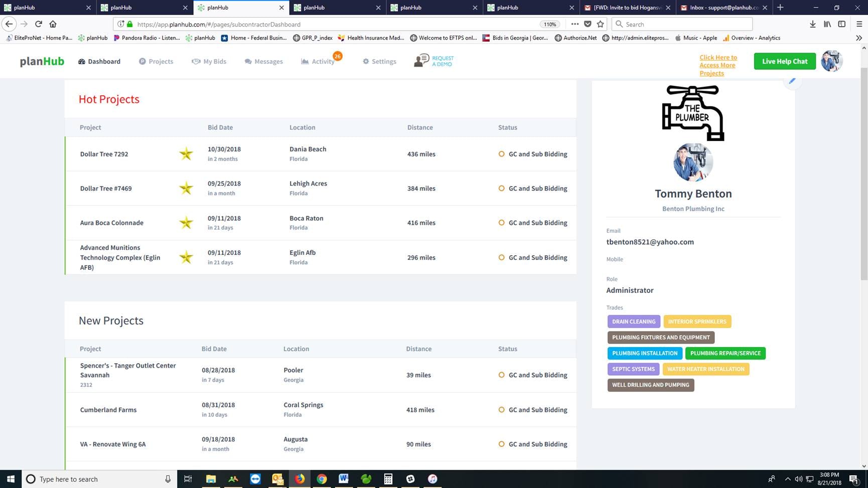
Task: Click the Access More Projects link
Action: [718, 65]
